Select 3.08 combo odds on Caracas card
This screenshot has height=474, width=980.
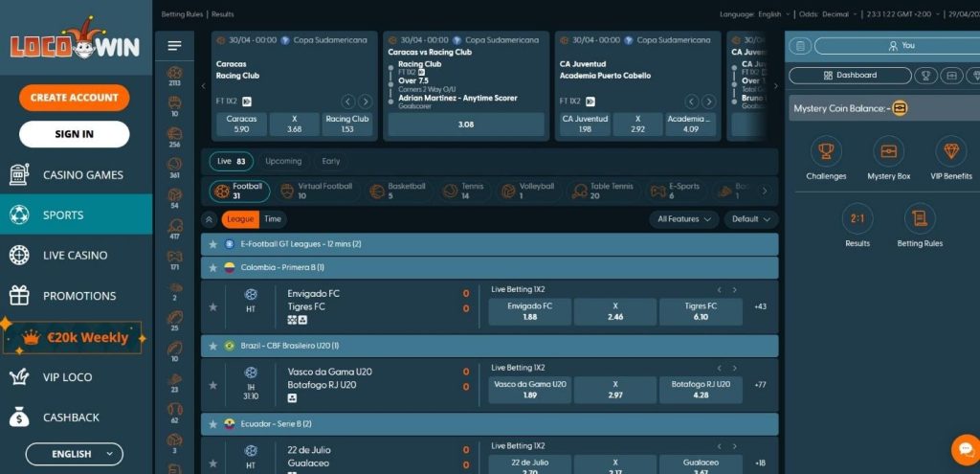(x=466, y=124)
